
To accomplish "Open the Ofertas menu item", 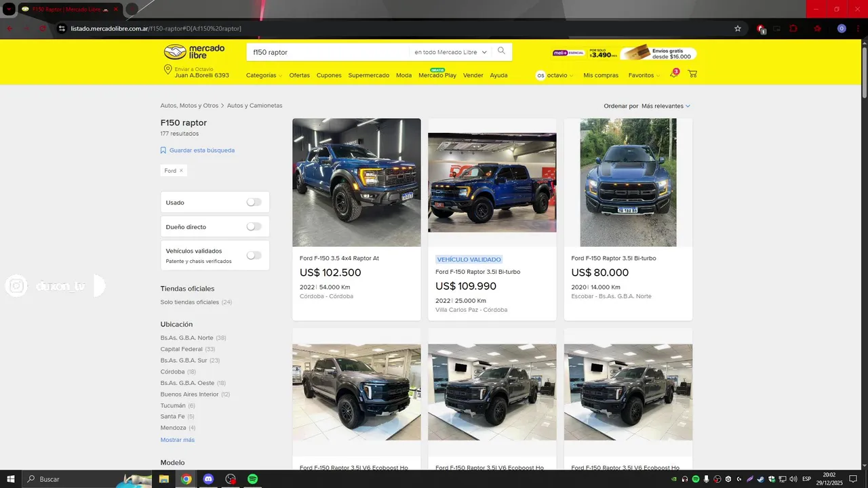I will 300,75.
